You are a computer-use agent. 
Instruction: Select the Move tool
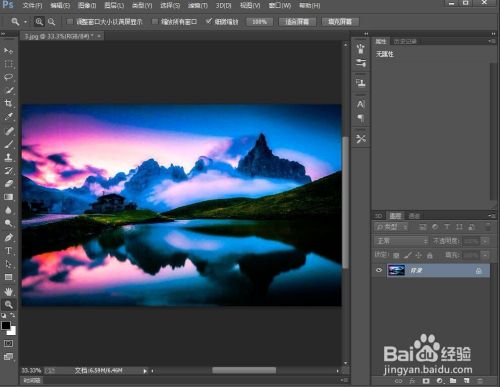click(8, 51)
